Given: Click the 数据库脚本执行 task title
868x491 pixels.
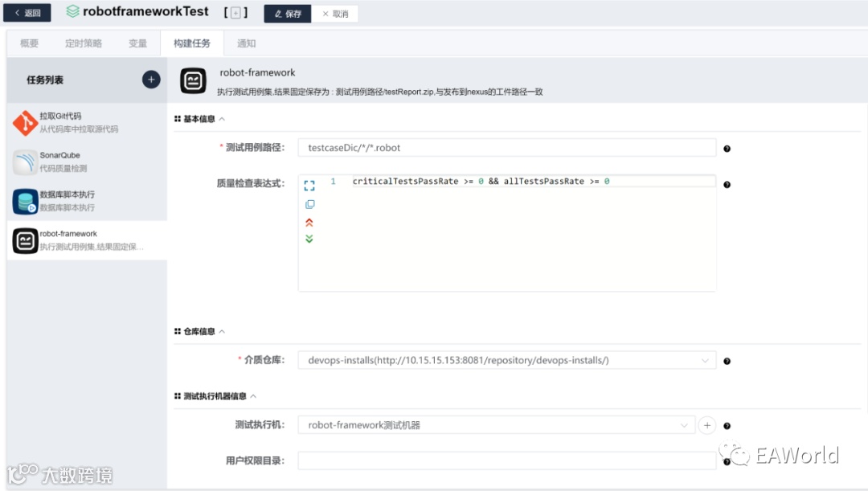Looking at the screenshot, I should point(67,194).
